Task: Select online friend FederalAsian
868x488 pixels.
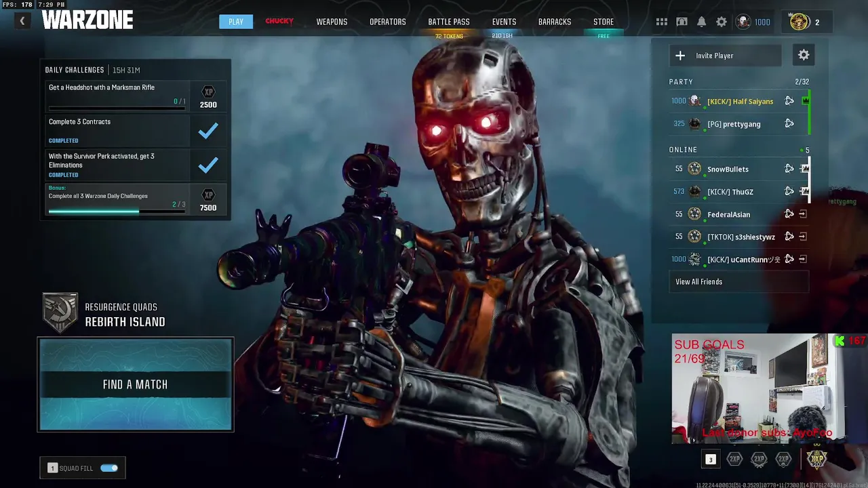Action: click(x=740, y=214)
